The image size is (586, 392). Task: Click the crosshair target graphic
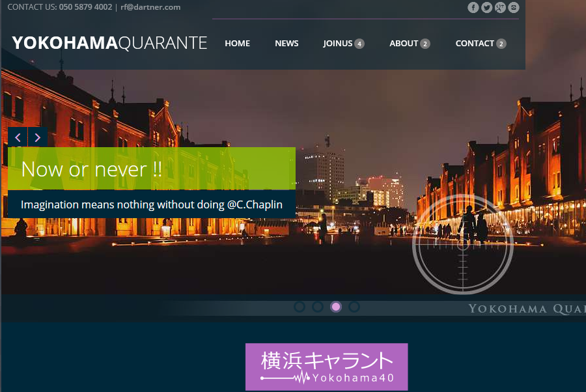point(463,245)
